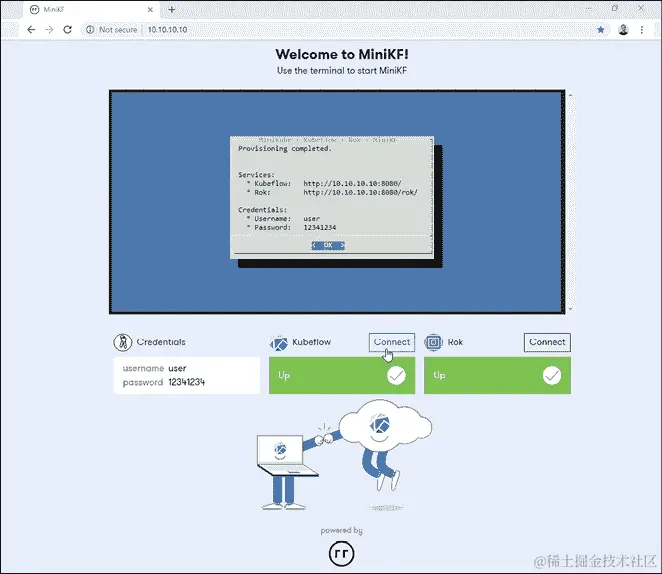The width and height of the screenshot is (662, 574).
Task: Connect to Rok
Action: [547, 342]
